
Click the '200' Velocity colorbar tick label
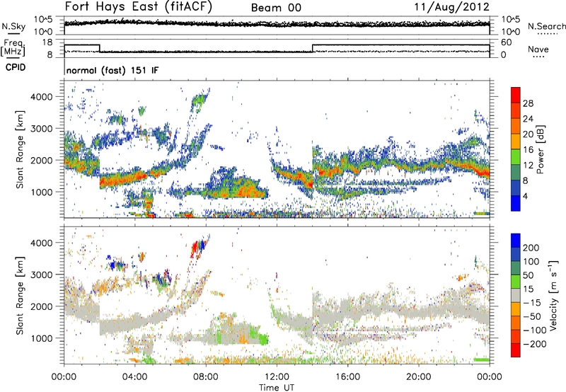click(x=531, y=248)
